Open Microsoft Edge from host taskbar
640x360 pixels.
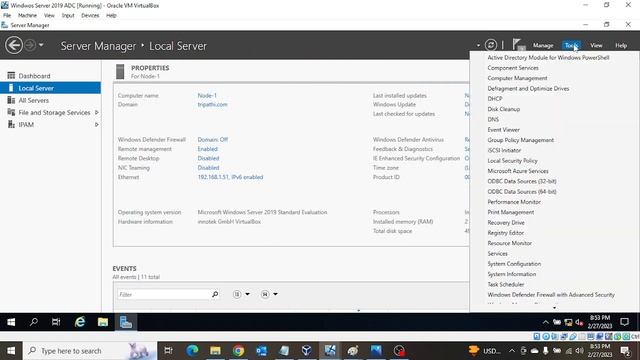192,351
